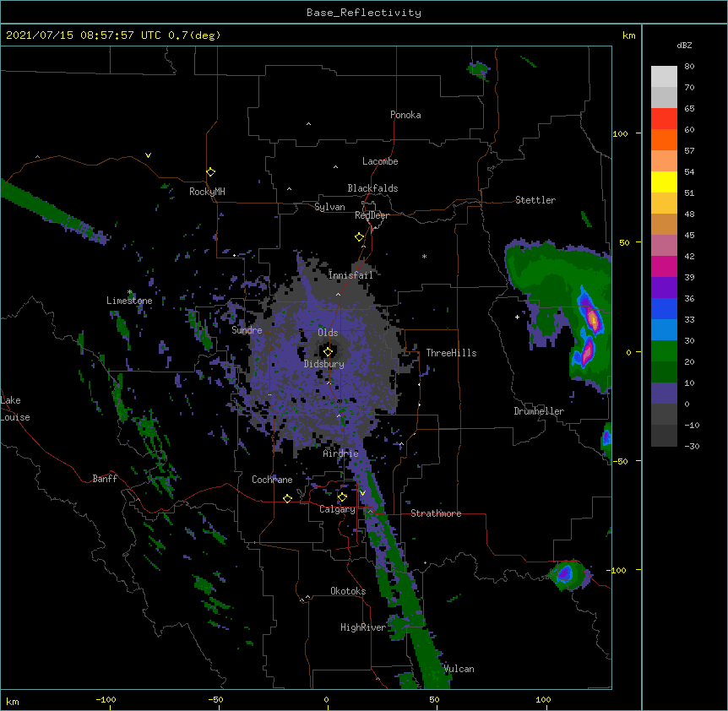Click the RockyMH label
This screenshot has width=728, height=711.
207,192
